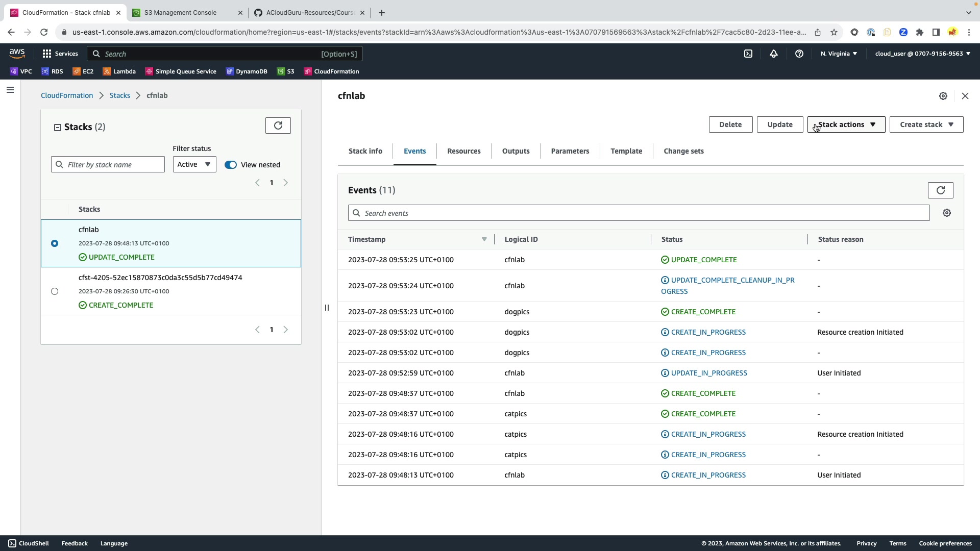The image size is (980, 551).
Task: Open the AWS help question icon
Action: (x=799, y=54)
